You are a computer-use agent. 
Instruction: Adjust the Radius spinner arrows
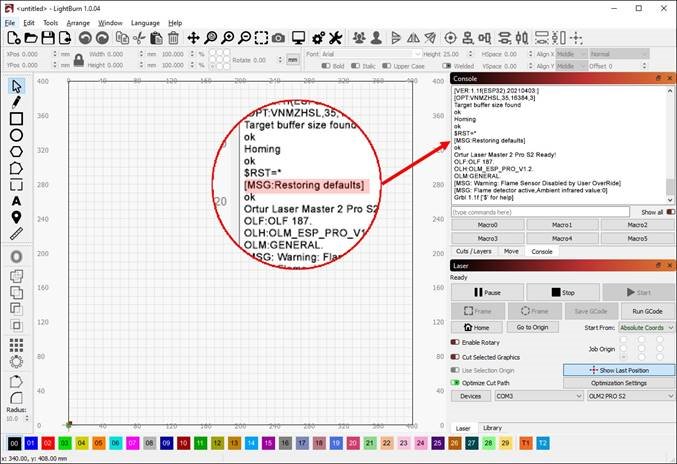(27, 418)
